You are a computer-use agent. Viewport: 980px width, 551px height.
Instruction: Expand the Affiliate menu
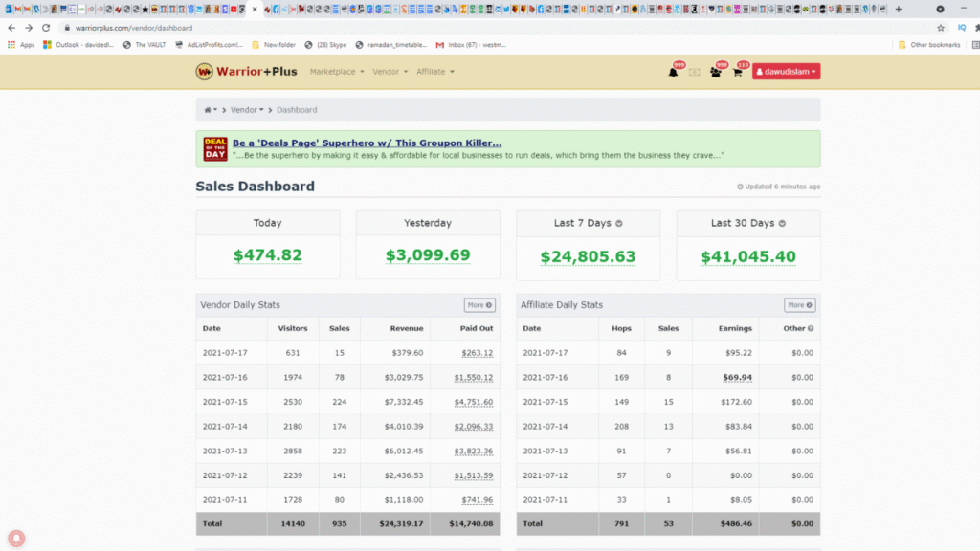click(434, 72)
